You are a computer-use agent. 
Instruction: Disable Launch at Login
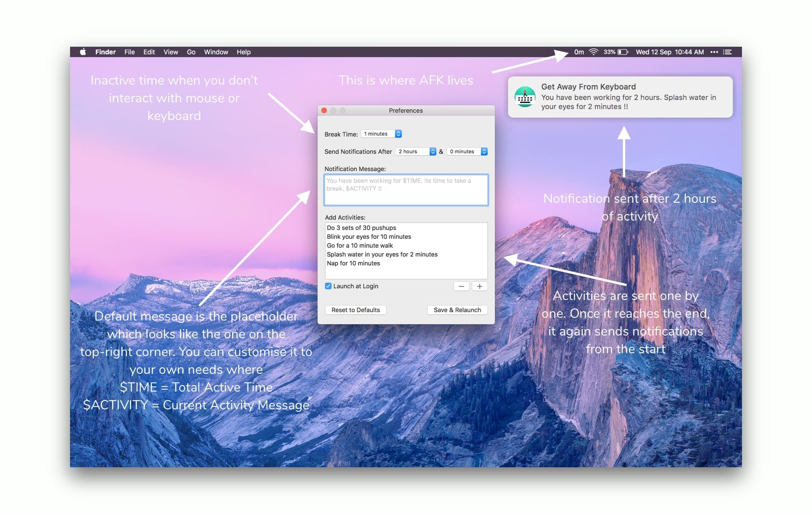click(328, 286)
